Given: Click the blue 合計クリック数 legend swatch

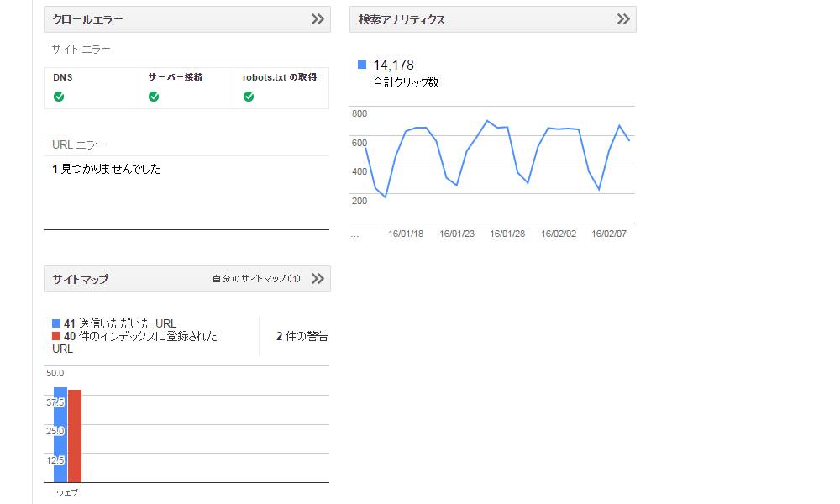Looking at the screenshot, I should (x=362, y=65).
